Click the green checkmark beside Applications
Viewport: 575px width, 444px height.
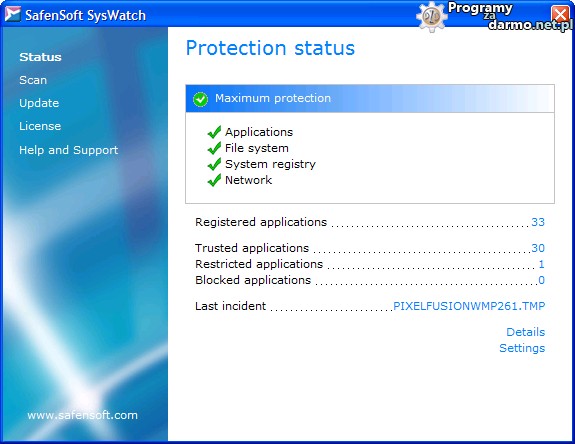point(214,132)
